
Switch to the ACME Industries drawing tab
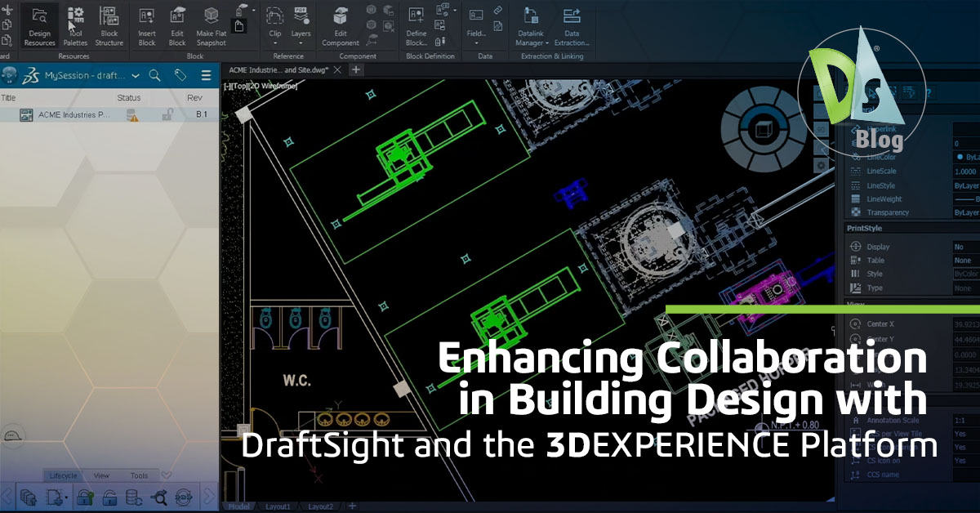278,70
